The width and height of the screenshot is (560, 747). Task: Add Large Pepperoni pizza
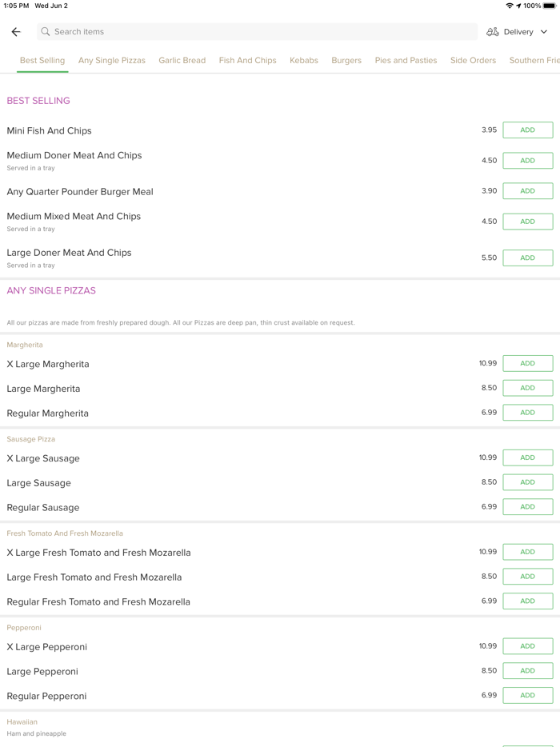coord(527,671)
